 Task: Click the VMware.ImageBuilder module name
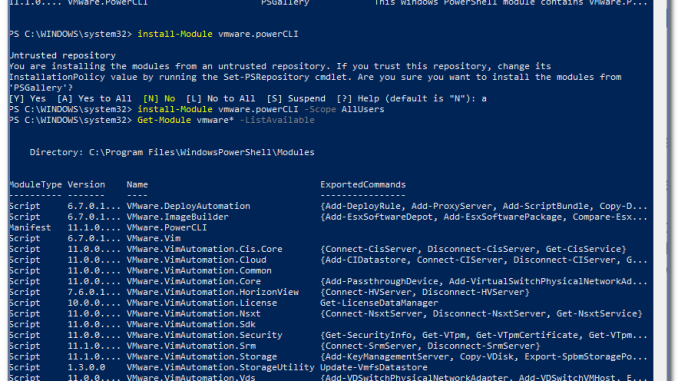point(177,217)
